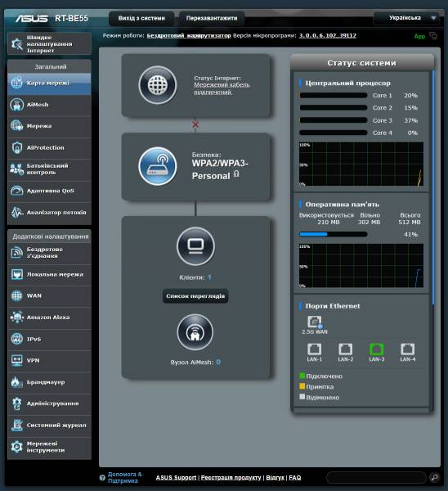Click the Перезавантажити button
The image size is (448, 491).
(x=212, y=18)
